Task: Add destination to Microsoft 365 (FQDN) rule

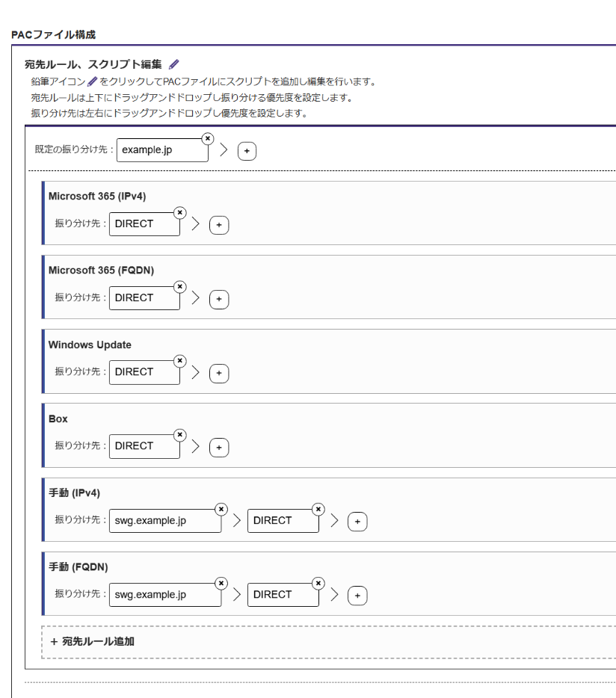Action: (218, 299)
